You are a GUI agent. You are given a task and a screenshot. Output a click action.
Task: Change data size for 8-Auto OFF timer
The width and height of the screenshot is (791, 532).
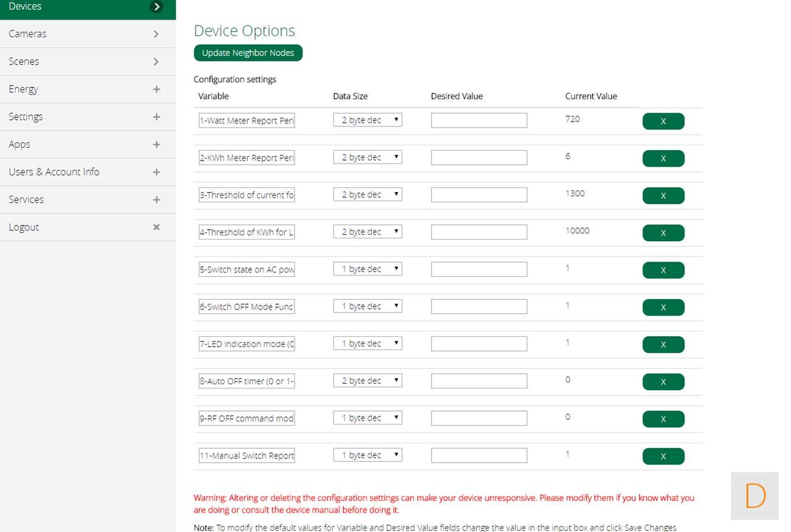click(x=368, y=381)
